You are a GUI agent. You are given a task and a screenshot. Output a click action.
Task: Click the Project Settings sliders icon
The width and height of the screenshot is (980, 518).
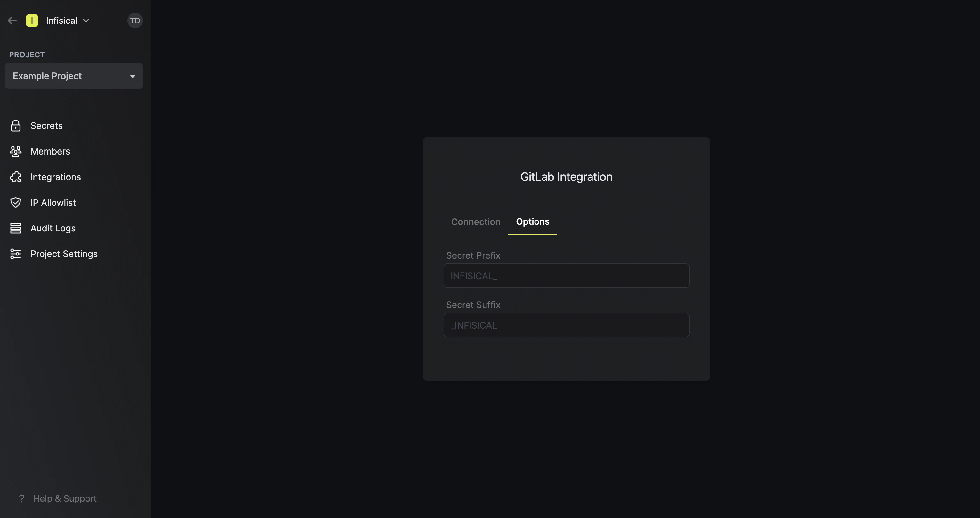coord(16,254)
